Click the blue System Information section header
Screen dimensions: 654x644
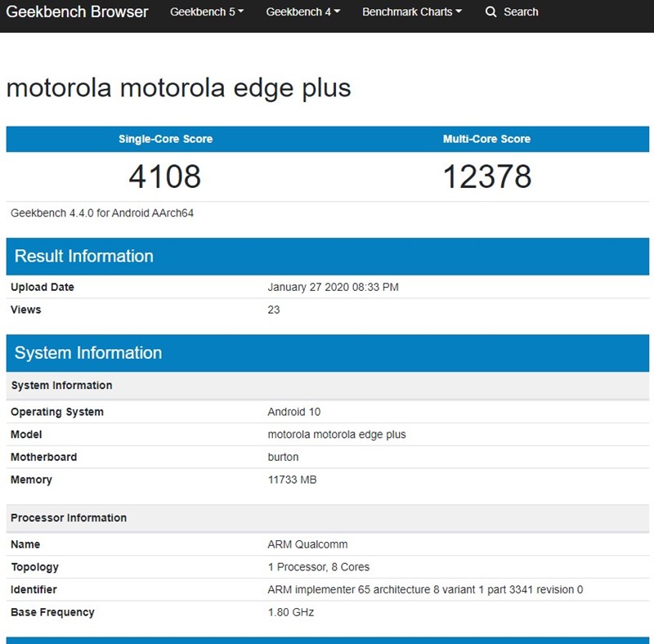[x=88, y=353]
